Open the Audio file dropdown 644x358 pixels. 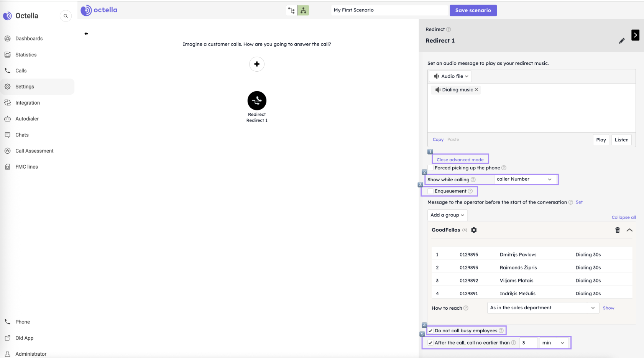point(450,76)
